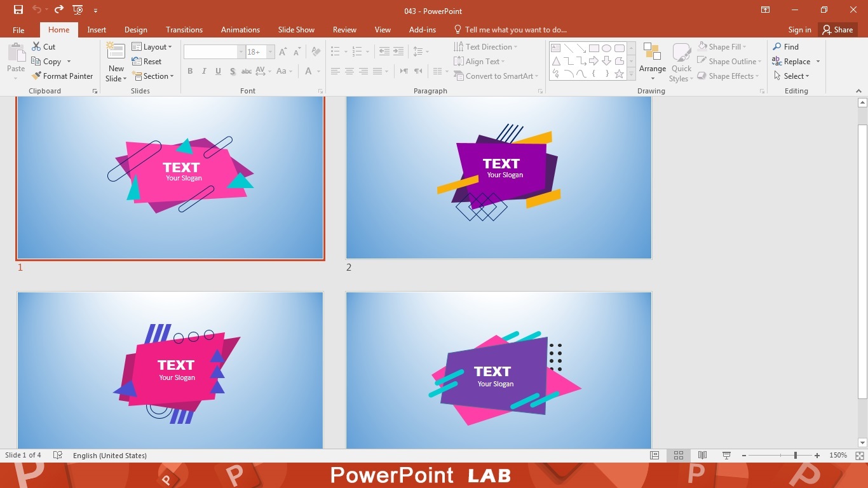
Task: Click the Sign in link
Action: 799,30
